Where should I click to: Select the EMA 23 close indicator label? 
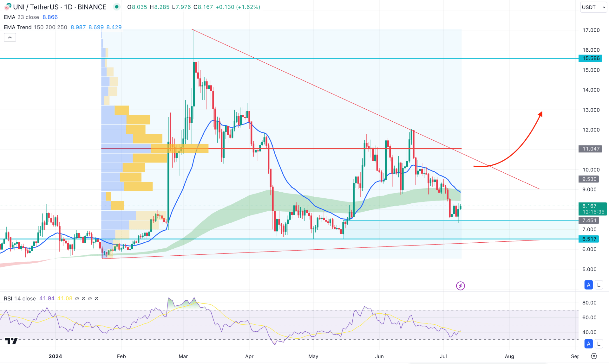coord(21,17)
